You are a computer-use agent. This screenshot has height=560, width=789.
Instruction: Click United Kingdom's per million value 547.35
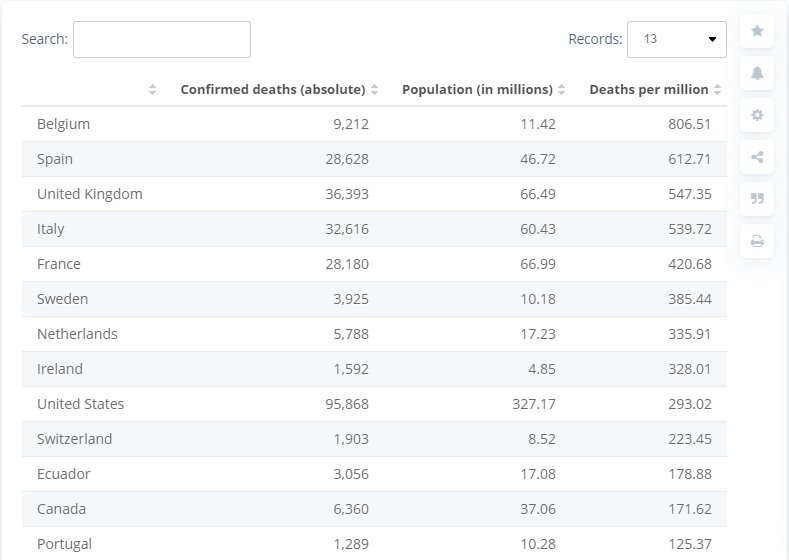(x=689, y=194)
